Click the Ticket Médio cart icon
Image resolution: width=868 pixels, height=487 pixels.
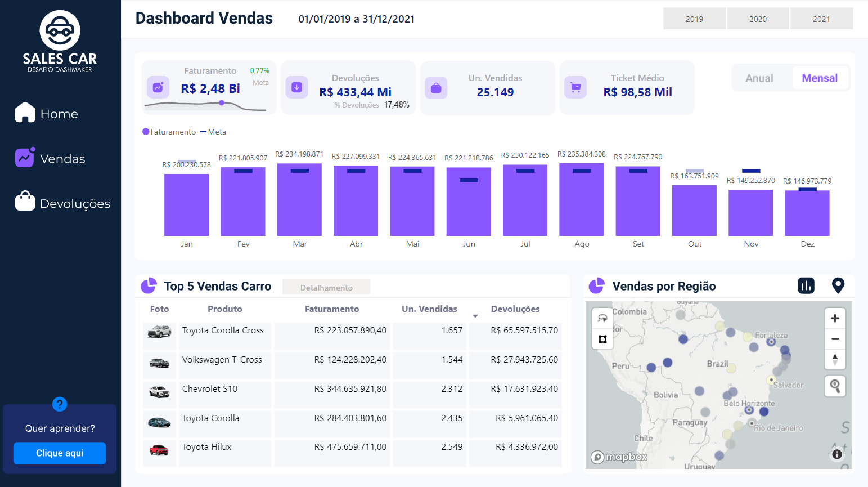[x=575, y=87]
